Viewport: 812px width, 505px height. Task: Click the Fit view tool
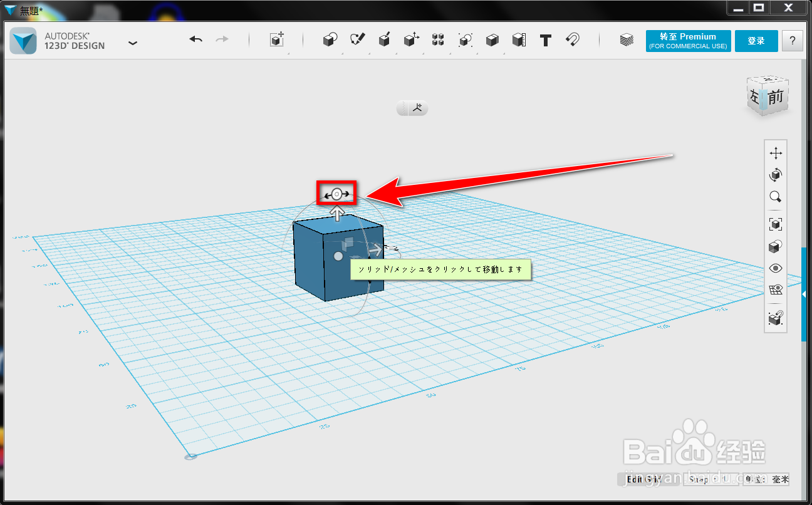[776, 224]
